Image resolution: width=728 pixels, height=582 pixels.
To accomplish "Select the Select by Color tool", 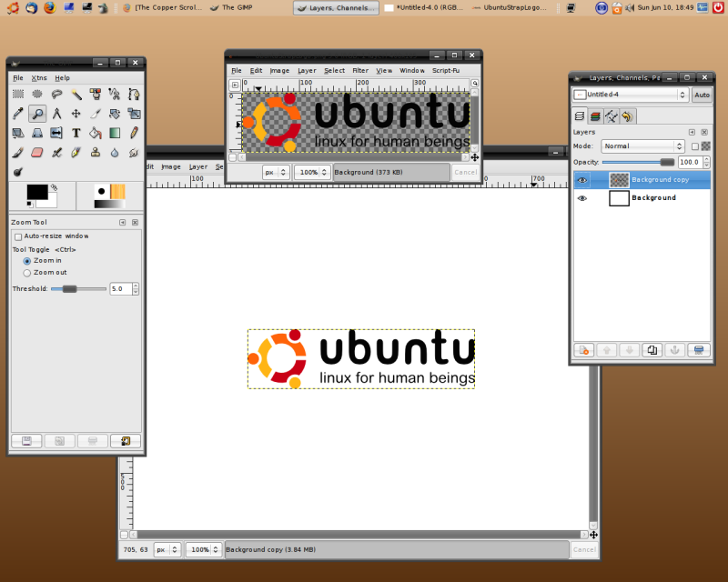I will 96,95.
